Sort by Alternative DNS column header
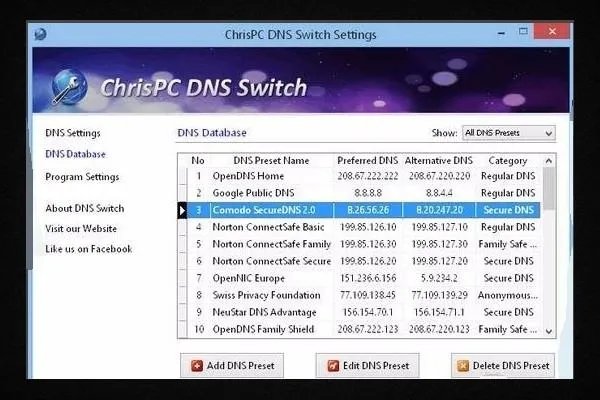The height and width of the screenshot is (400, 600). (x=439, y=161)
